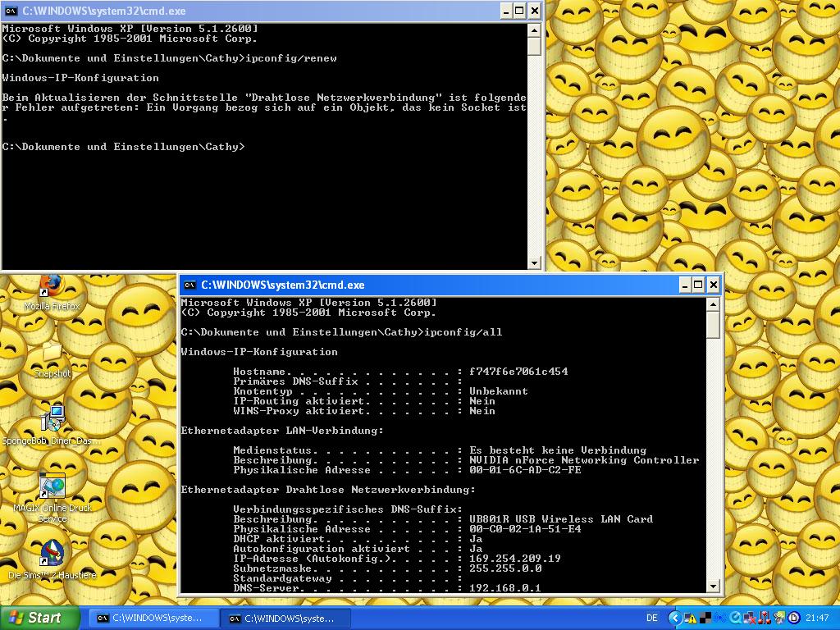Viewport: 840px width, 630px height.
Task: Show hidden tray icons with the chevron
Action: [675, 619]
